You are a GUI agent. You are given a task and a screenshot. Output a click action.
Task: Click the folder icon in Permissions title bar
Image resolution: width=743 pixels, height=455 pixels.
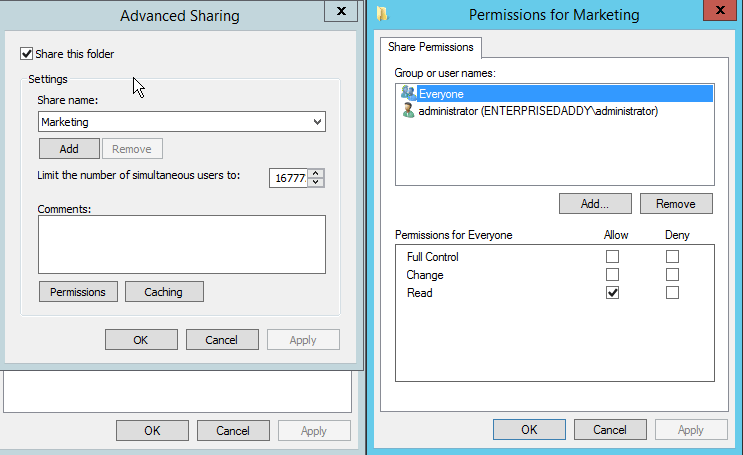pos(383,14)
